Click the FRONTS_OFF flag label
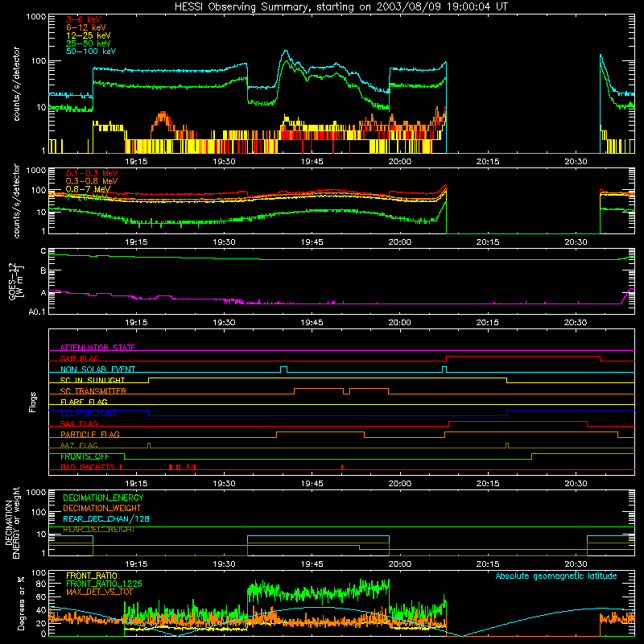This screenshot has height=644, width=644. pyautogui.click(x=85, y=456)
